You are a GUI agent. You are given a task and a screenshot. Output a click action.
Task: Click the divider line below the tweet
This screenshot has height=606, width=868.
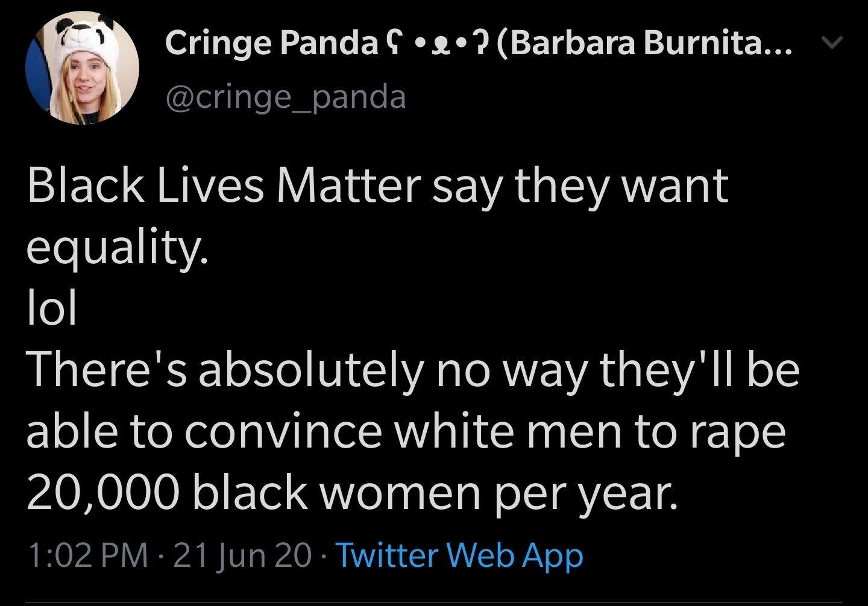tap(434, 603)
